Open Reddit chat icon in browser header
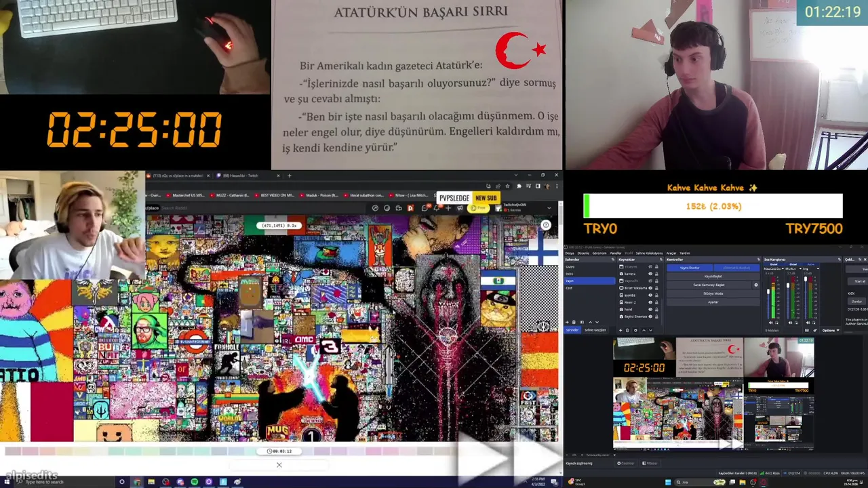The image size is (868, 488). pos(425,208)
